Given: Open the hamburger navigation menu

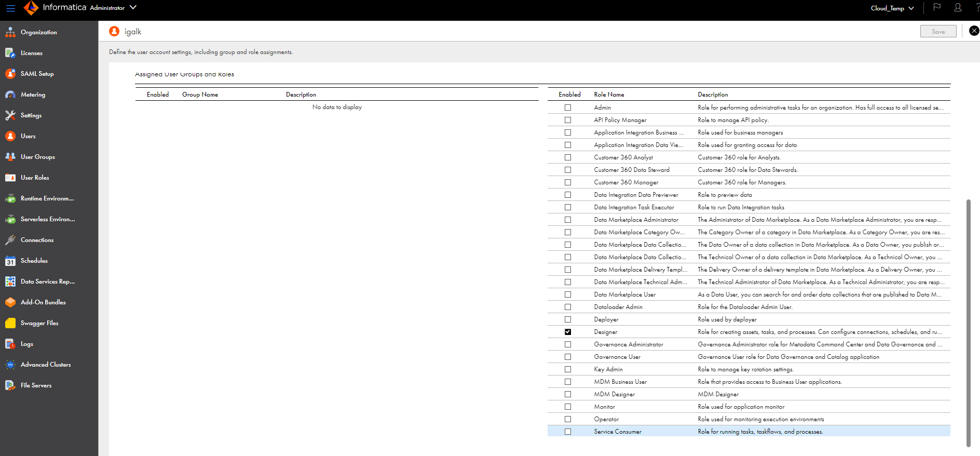Looking at the screenshot, I should (x=10, y=8).
